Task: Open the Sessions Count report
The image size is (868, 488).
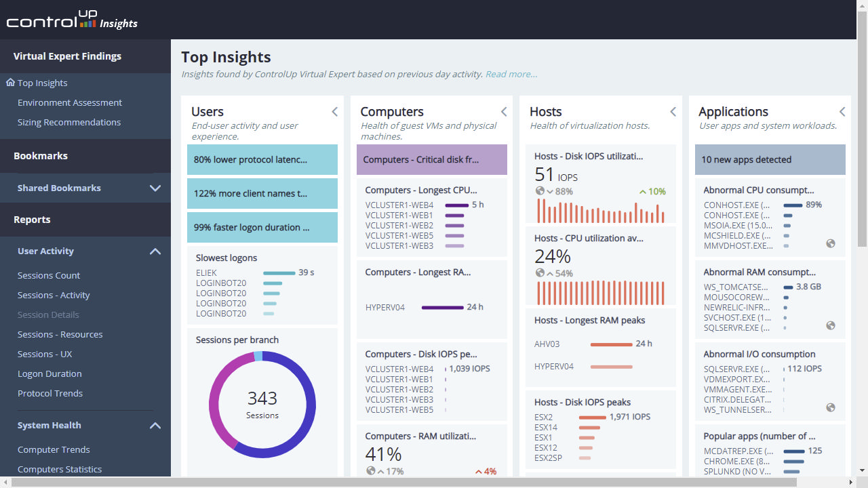Action: click(49, 275)
